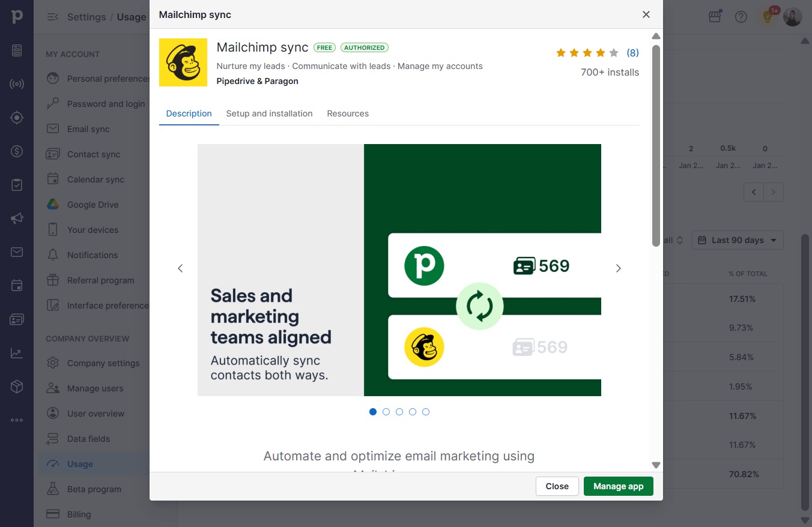Click the Pipedrive logo in the sidebar
The image size is (812, 527).
click(x=17, y=16)
